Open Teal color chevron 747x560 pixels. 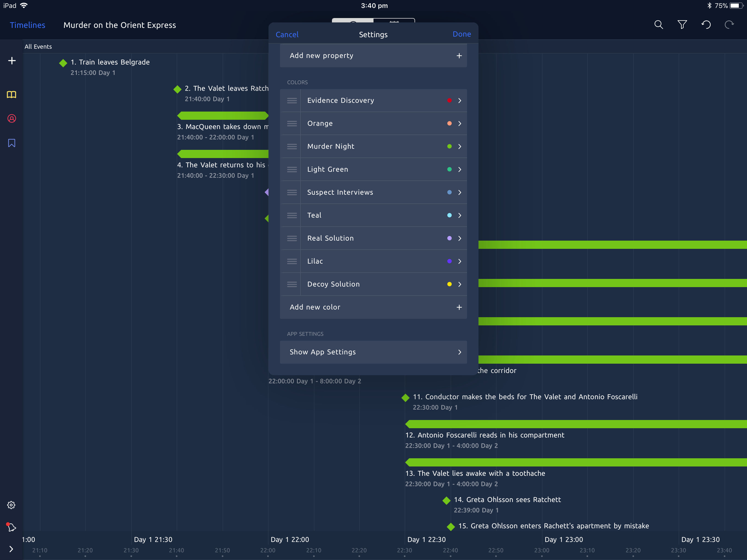[x=460, y=215]
